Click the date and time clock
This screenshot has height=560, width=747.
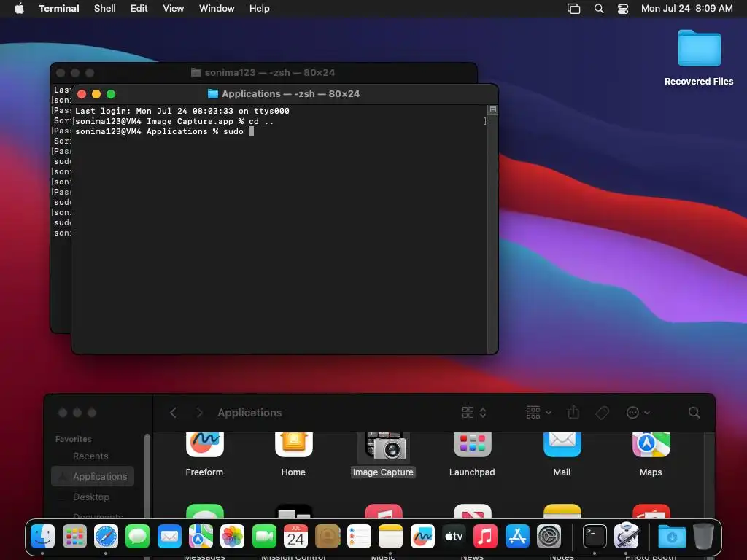pyautogui.click(x=687, y=8)
